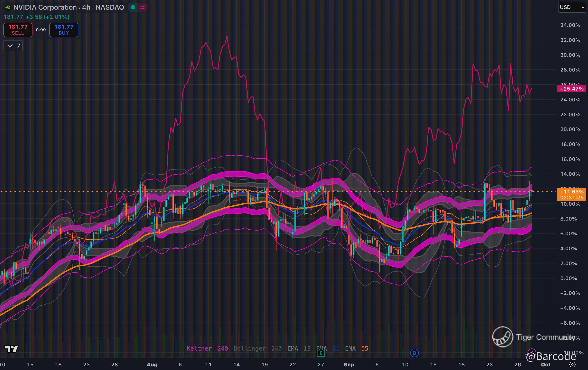The image size is (588, 370).
Task: Click the Aug label on time axis
Action: [152, 364]
